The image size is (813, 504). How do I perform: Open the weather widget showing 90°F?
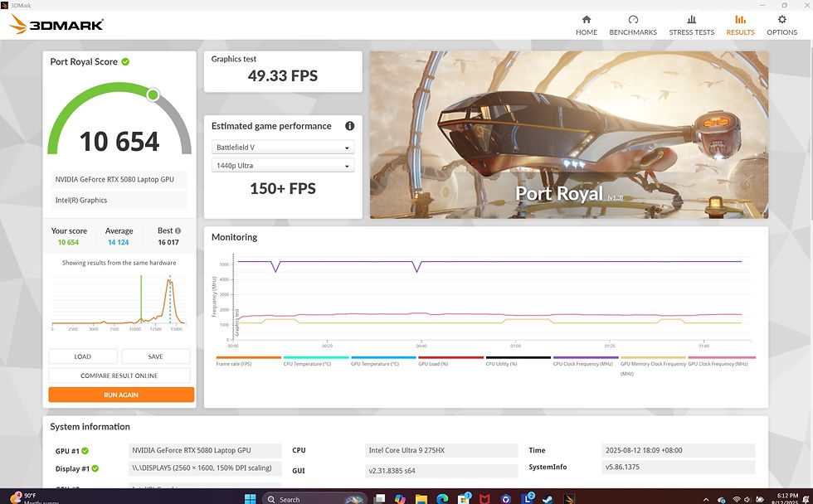click(34, 499)
